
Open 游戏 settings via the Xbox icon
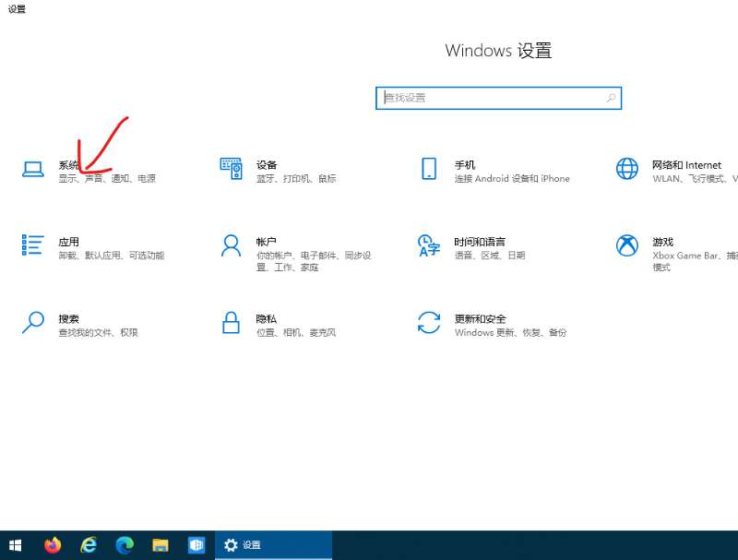(627, 246)
